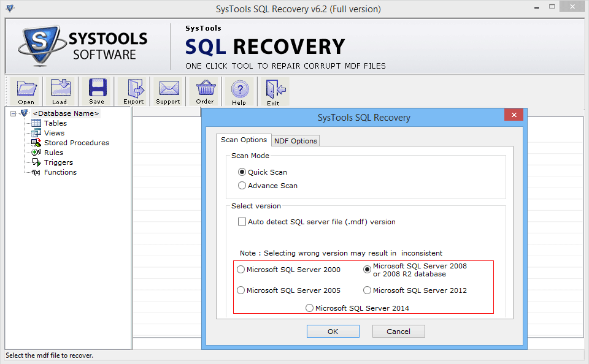The width and height of the screenshot is (589, 364).
Task: Click status text 'Select the mdf file to recover.'
Action: point(49,355)
